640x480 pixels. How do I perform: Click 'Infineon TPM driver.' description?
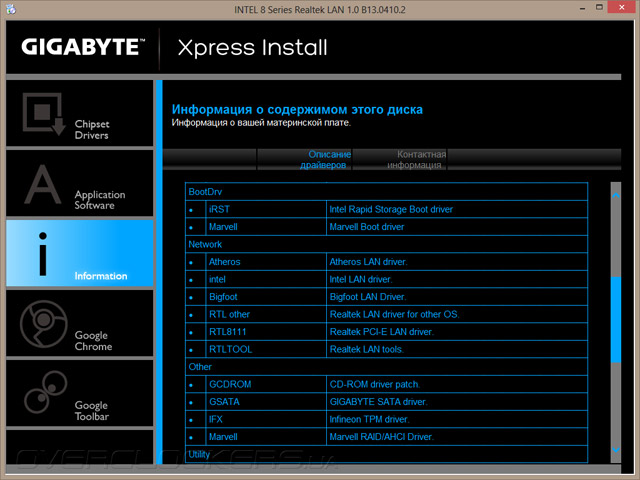(369, 420)
